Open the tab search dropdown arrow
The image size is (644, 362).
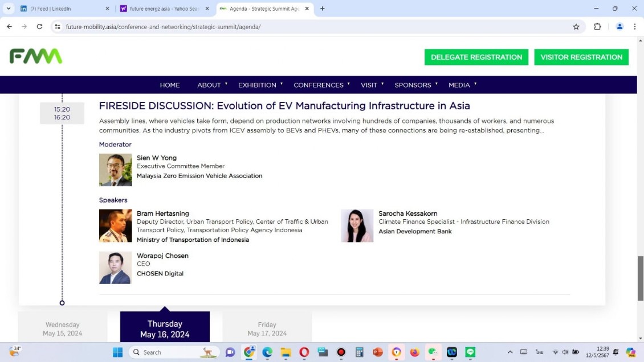9,9
